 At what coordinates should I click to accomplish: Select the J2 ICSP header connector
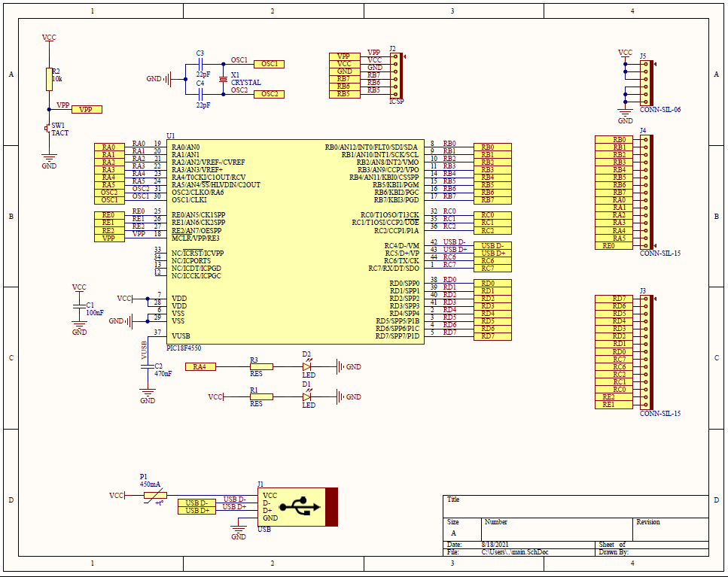pos(396,75)
